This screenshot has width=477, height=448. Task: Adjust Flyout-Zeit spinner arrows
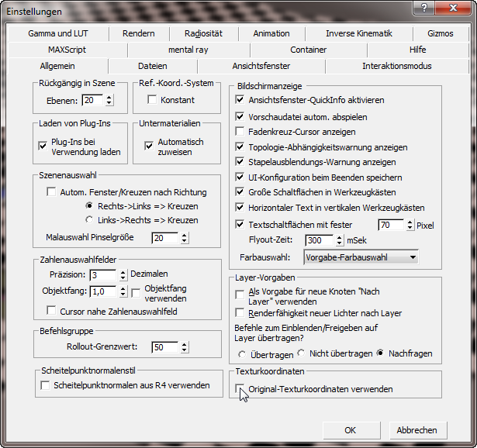coord(340,240)
